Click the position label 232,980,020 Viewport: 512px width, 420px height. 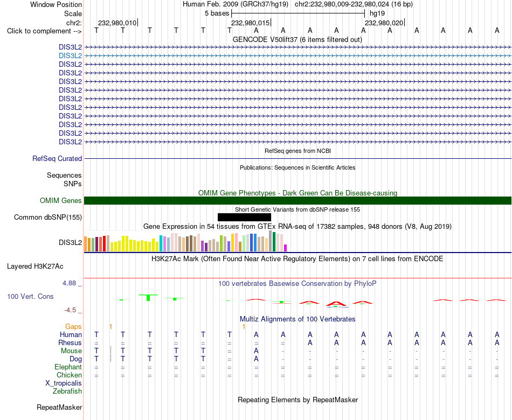[384, 23]
